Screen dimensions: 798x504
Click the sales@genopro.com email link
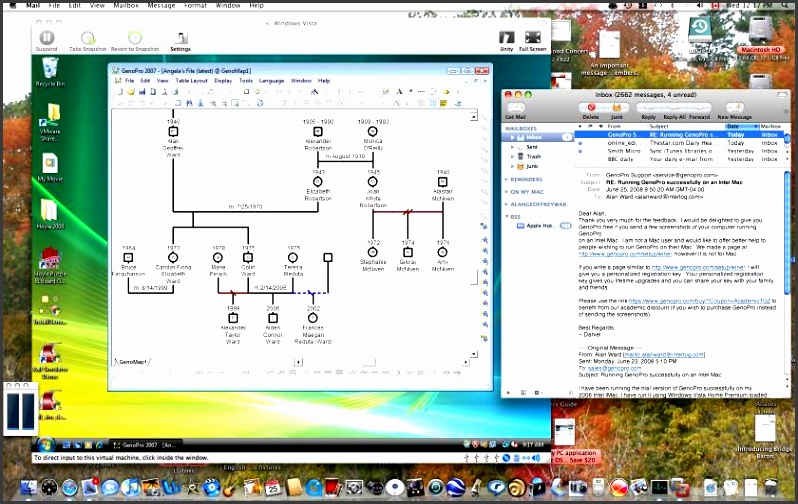pos(614,368)
